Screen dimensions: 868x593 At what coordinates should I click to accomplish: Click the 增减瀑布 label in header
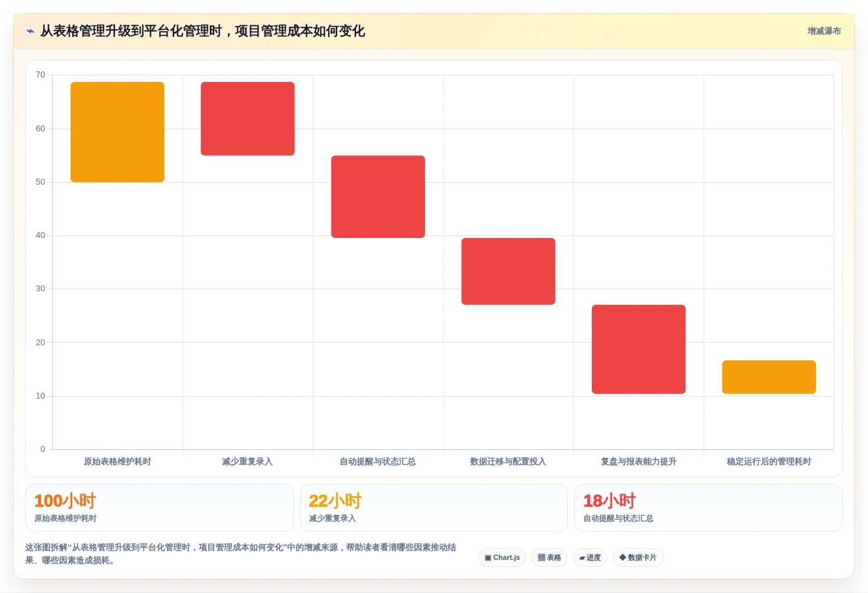pyautogui.click(x=824, y=31)
